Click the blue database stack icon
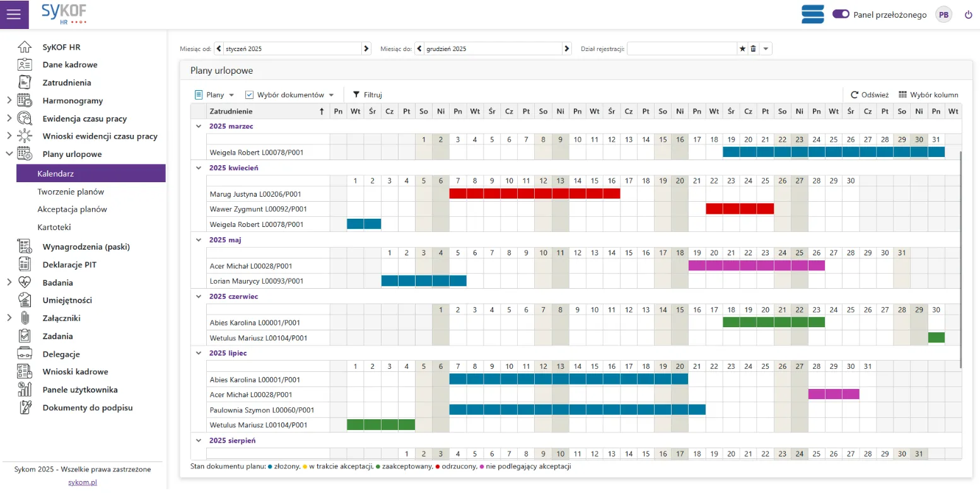Screen dimensions: 980x493 pyautogui.click(x=812, y=14)
